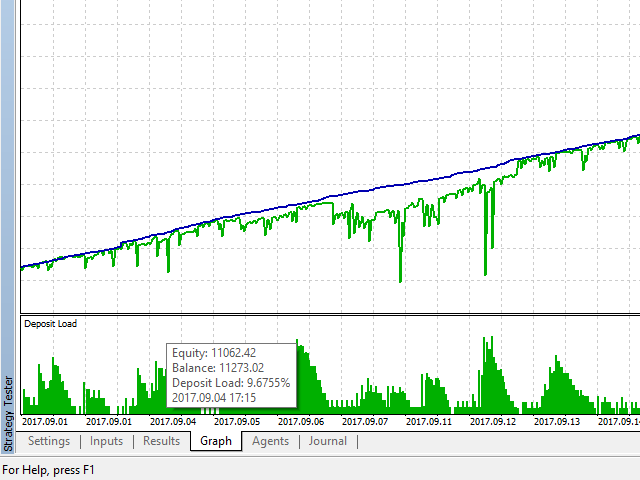The width and height of the screenshot is (640, 480).
Task: Open the Journal tab
Action: (x=328, y=441)
